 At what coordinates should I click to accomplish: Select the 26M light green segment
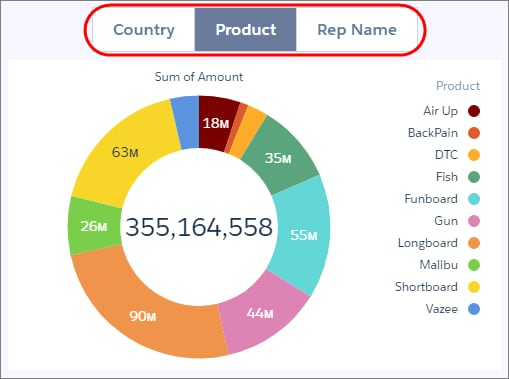(94, 226)
